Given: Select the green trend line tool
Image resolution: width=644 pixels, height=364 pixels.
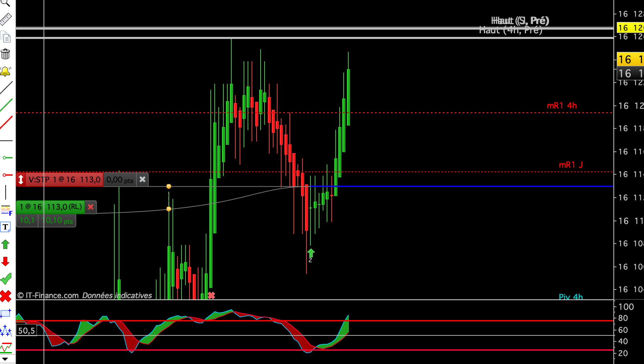Looking at the screenshot, I should (6, 105).
